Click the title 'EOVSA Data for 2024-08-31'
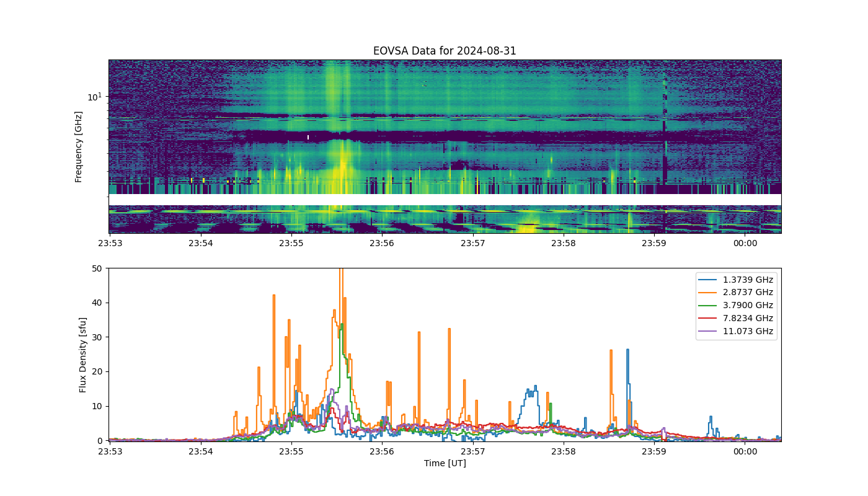 (445, 51)
